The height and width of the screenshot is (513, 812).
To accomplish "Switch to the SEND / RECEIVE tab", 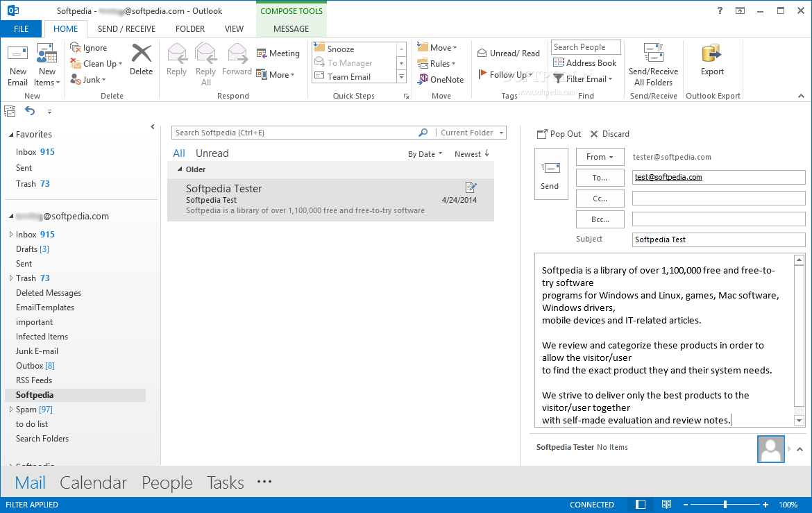I will (126, 29).
